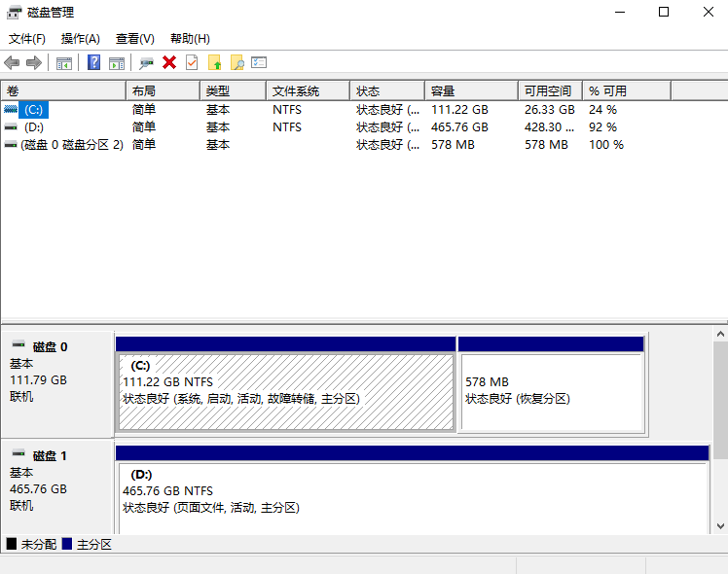Click the disk connect icon in the toolbar
Screen dimensions: 728x574
point(146,63)
